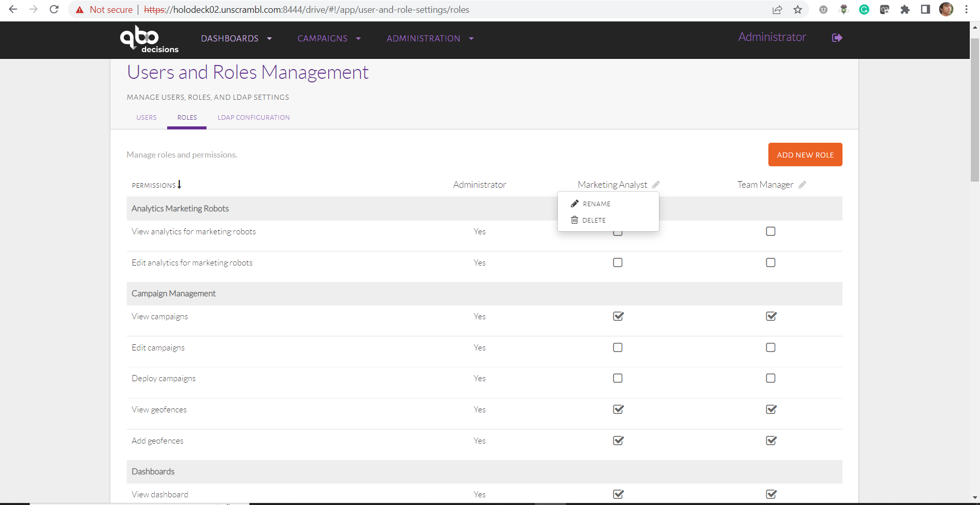Toggle Team Manager View analytics for marketing robots
Screen dimensions: 980x505
(770, 231)
